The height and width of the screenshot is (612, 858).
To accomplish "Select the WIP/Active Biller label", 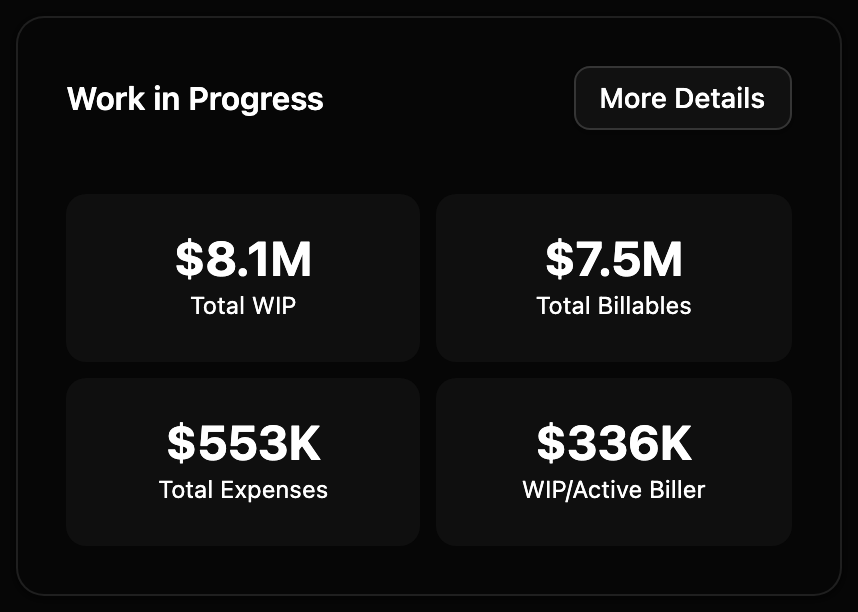I will pyautogui.click(x=613, y=490).
